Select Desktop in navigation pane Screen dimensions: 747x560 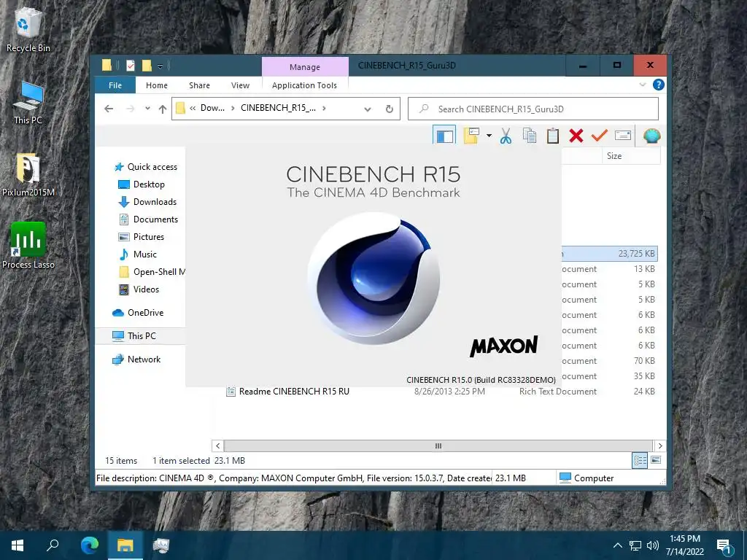[x=142, y=184]
